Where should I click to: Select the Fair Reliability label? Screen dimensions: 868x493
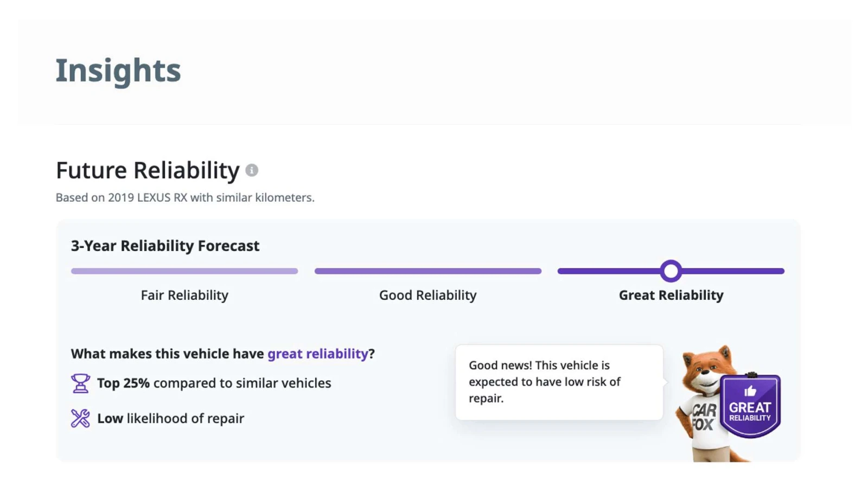(184, 295)
